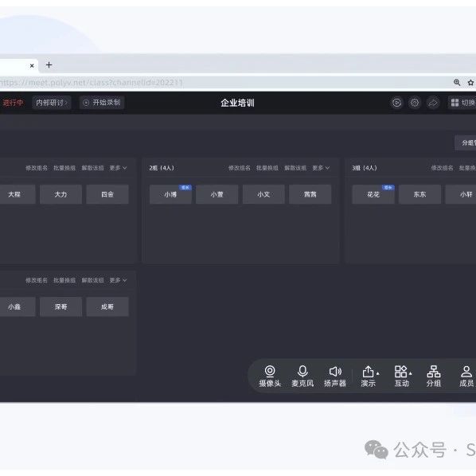Click the group leader badge on 花花

point(388,188)
